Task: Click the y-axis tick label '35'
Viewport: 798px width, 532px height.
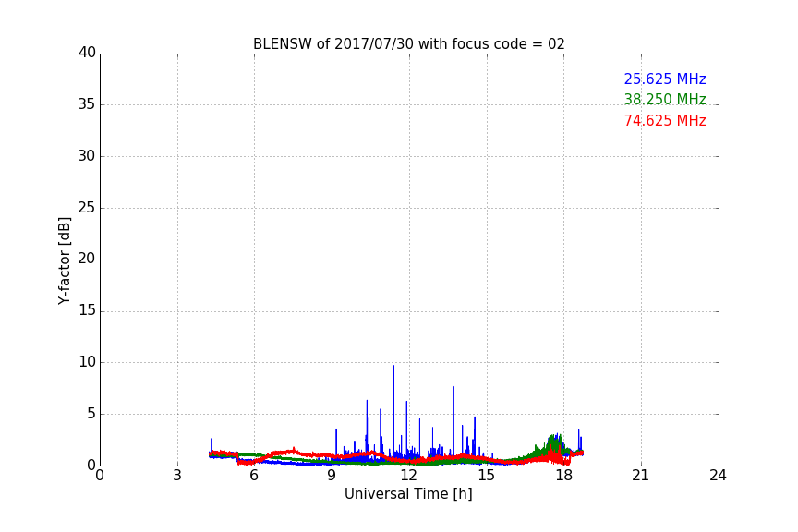Action: click(87, 104)
